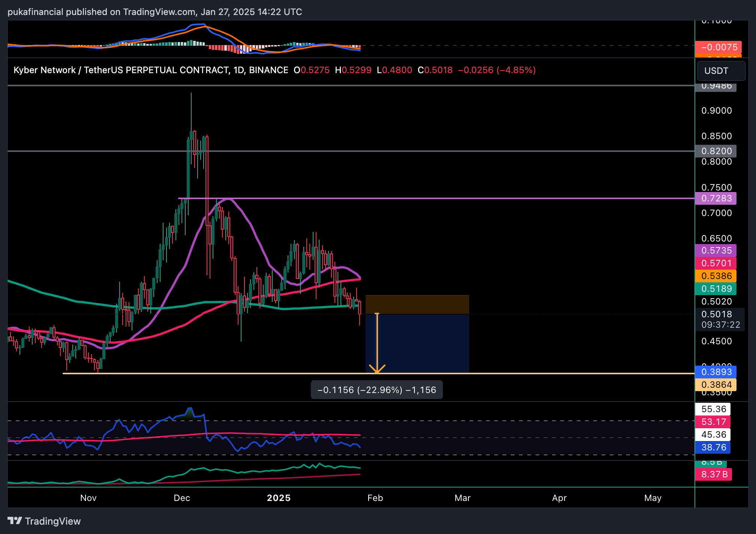Click the orange downward arrow head
Screen dimensions: 756x534
[377, 369]
